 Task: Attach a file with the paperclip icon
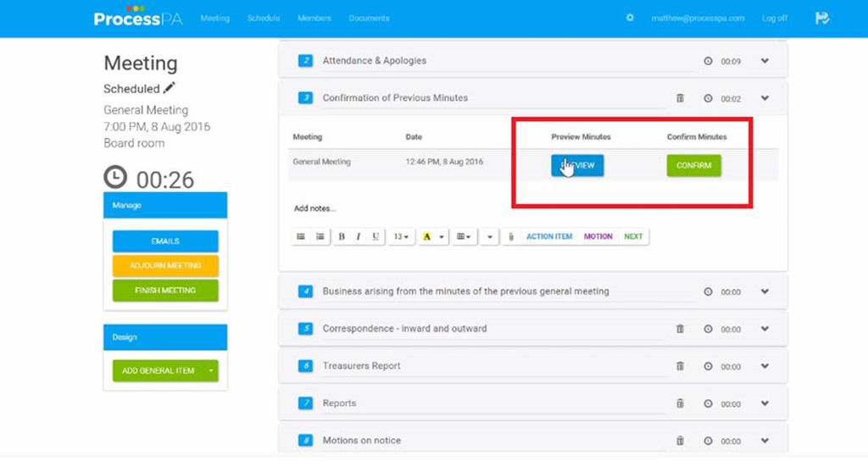(x=510, y=237)
